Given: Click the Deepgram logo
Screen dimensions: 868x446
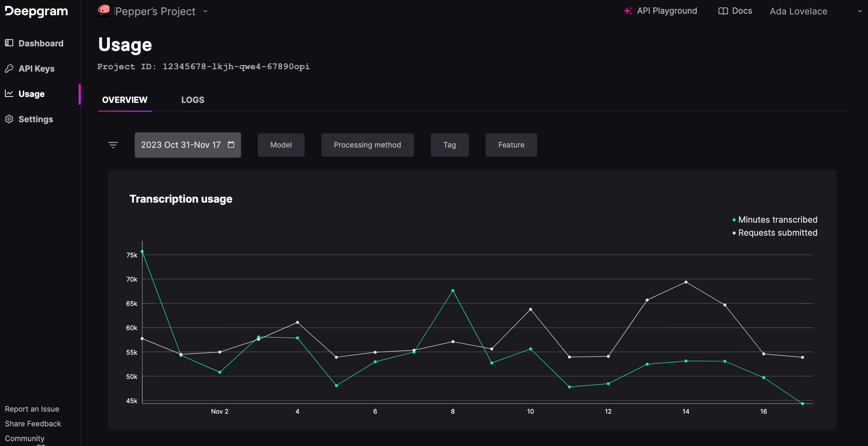Looking at the screenshot, I should click(x=36, y=11).
